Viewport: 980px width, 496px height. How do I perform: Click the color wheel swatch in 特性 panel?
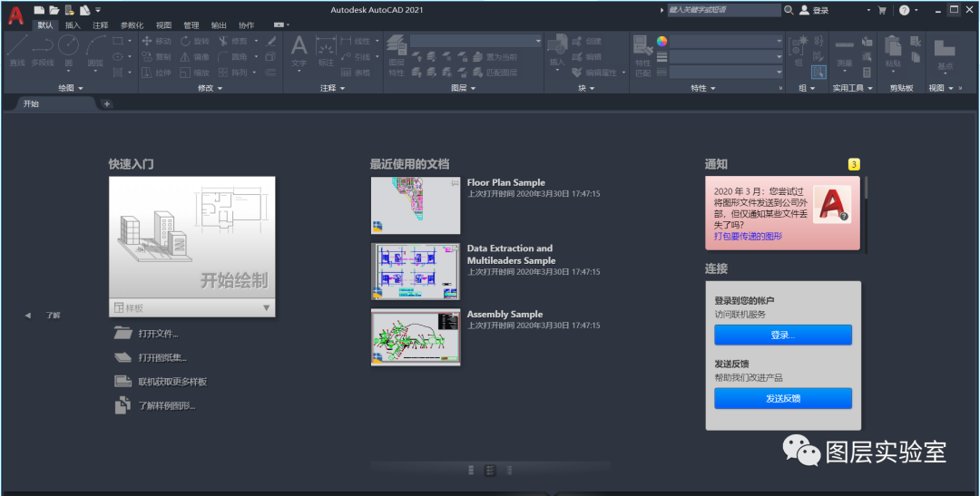661,41
